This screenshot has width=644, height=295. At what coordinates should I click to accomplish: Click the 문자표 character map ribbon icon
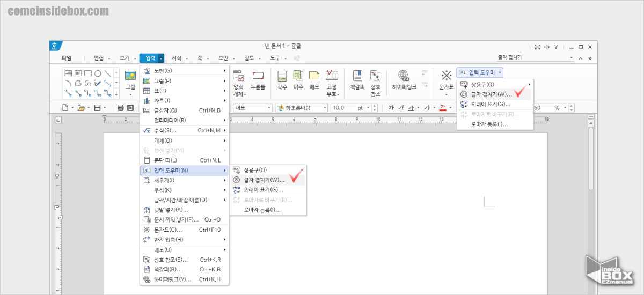(x=447, y=76)
